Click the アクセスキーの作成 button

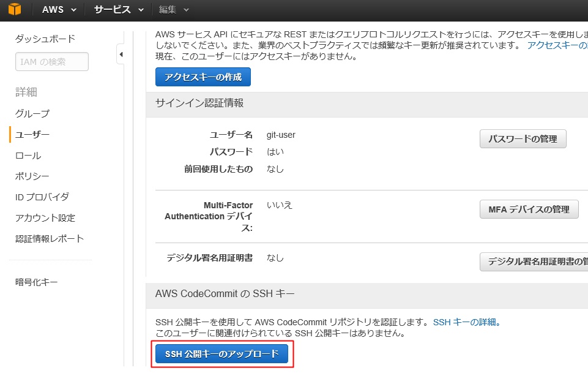click(x=203, y=77)
